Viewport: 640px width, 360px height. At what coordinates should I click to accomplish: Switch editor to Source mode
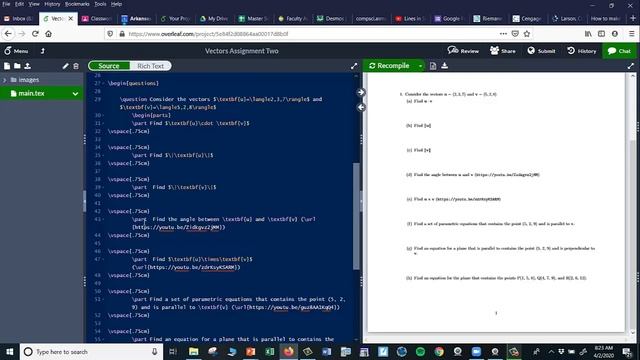(109, 66)
